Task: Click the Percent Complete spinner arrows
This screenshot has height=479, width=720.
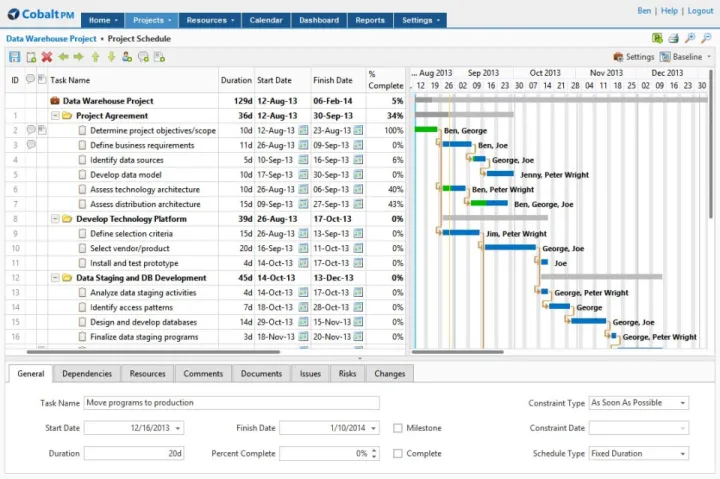Action: (374, 454)
